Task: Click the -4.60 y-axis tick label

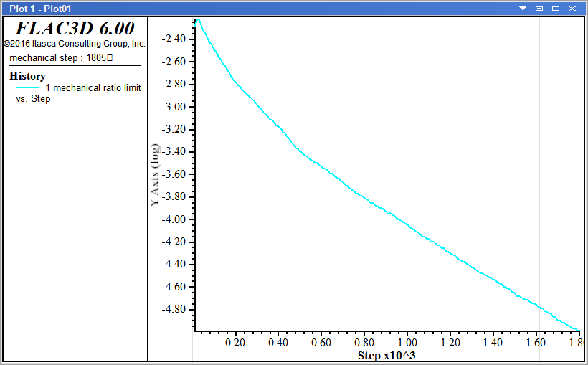Action: pos(174,287)
